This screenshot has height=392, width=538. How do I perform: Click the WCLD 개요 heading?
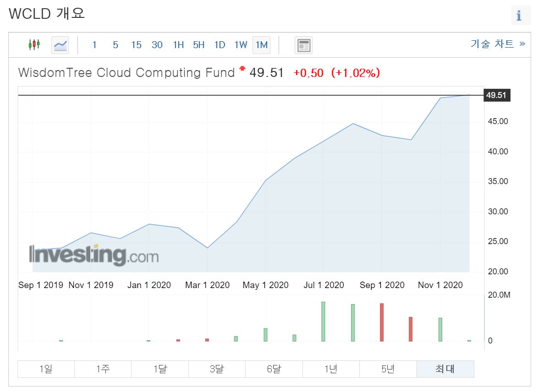click(47, 14)
